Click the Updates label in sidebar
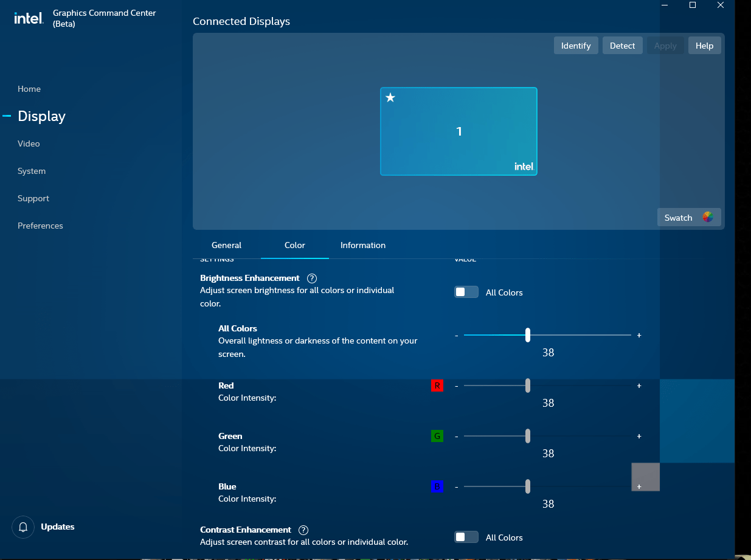This screenshot has width=751, height=560. 58,527
